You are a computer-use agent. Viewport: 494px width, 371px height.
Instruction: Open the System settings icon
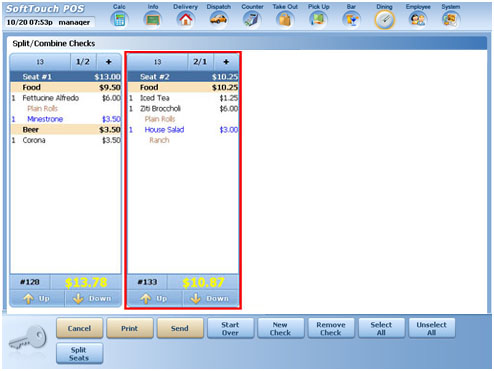point(451,20)
